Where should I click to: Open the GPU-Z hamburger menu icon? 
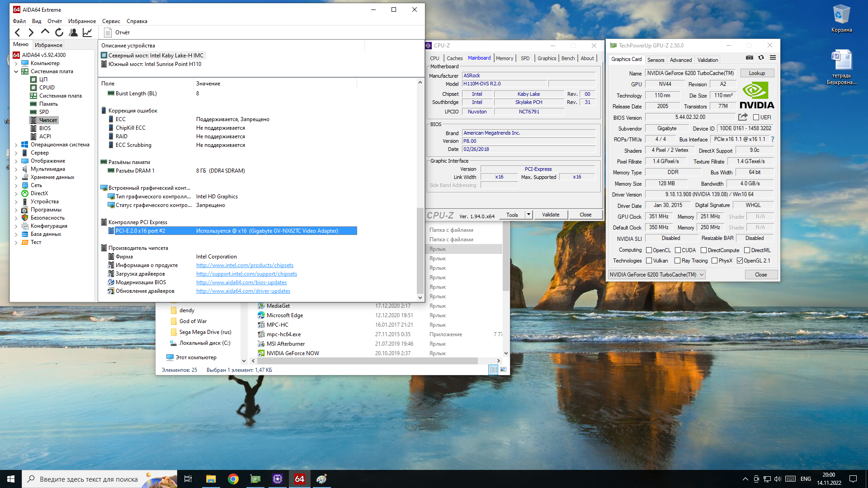tap(773, 57)
